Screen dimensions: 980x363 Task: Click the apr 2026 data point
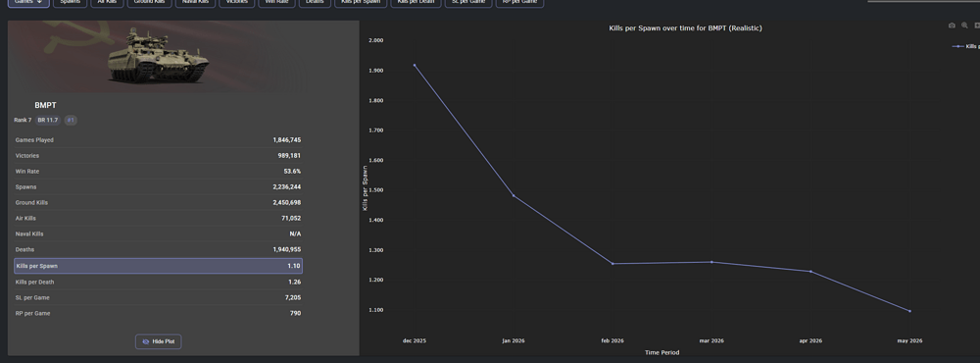pos(810,272)
